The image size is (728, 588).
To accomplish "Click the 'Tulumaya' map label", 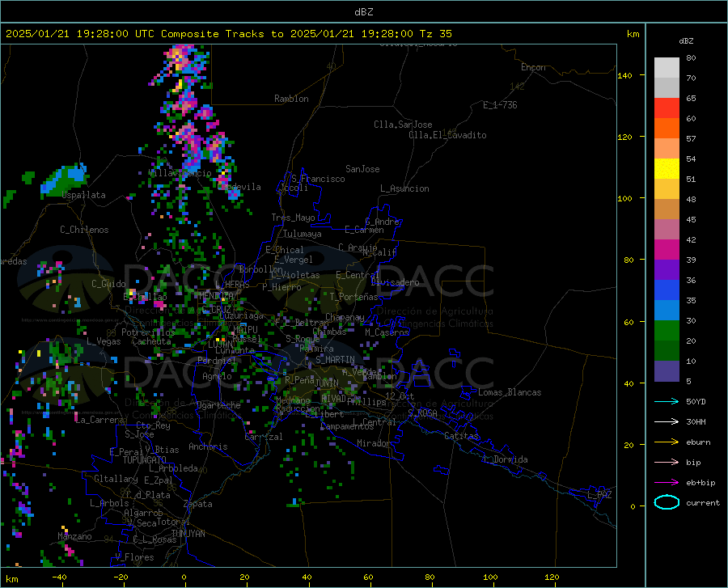I will pyautogui.click(x=303, y=234).
